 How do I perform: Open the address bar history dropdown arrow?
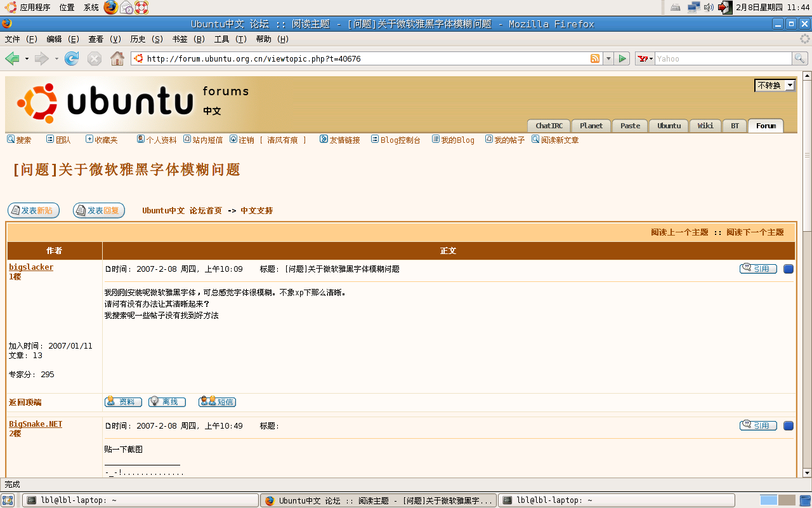(608, 58)
